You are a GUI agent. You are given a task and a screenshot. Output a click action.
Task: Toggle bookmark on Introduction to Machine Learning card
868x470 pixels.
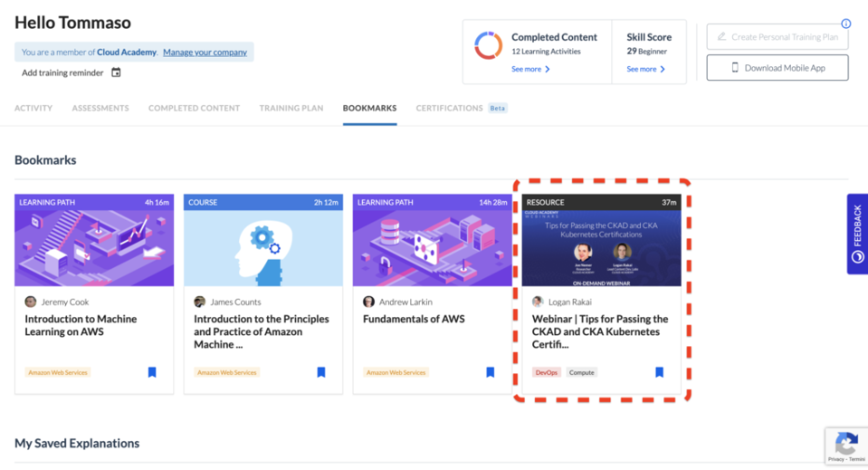(x=152, y=372)
